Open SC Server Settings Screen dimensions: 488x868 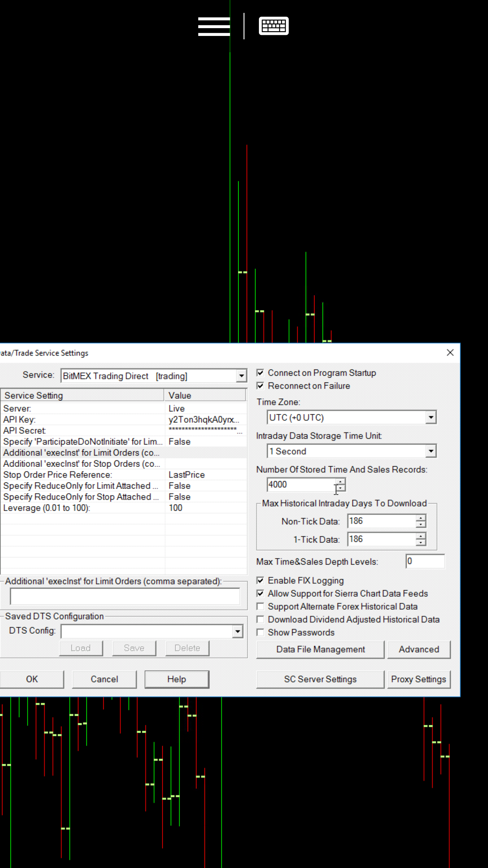coord(320,679)
